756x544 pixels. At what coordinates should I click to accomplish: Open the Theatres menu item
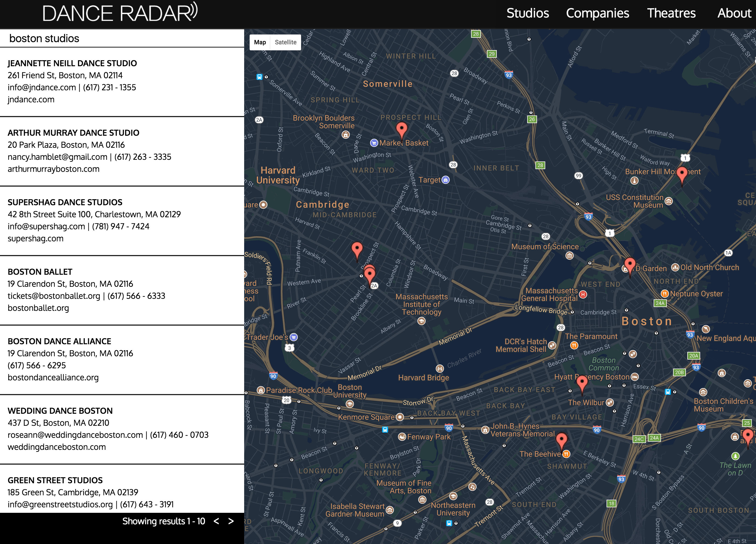click(x=671, y=13)
